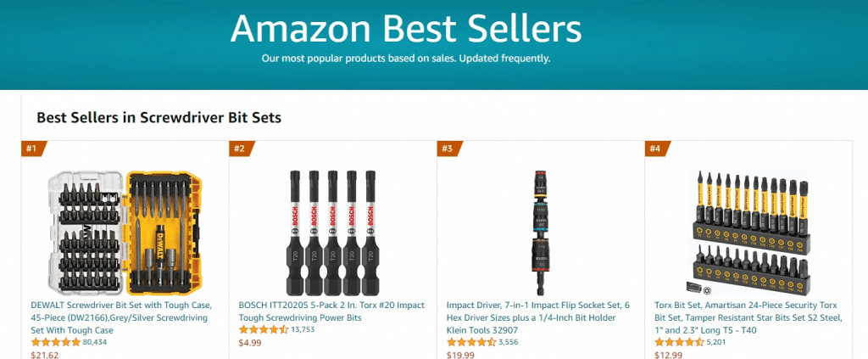Image resolution: width=868 pixels, height=359 pixels.
Task: Click star rating of Amartisan Torx set
Action: pyautogui.click(x=679, y=342)
